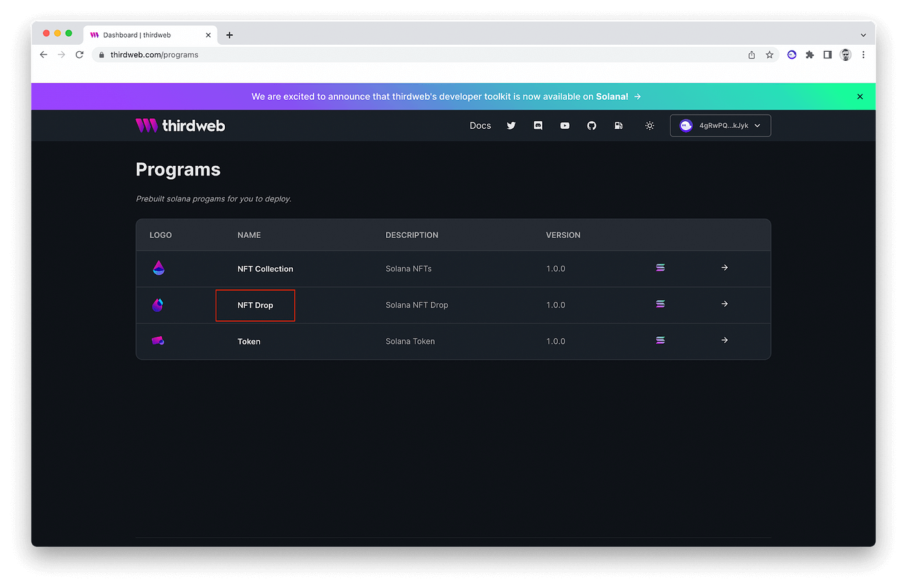The height and width of the screenshot is (588, 907).
Task: Click the LOGO column header
Action: (161, 235)
